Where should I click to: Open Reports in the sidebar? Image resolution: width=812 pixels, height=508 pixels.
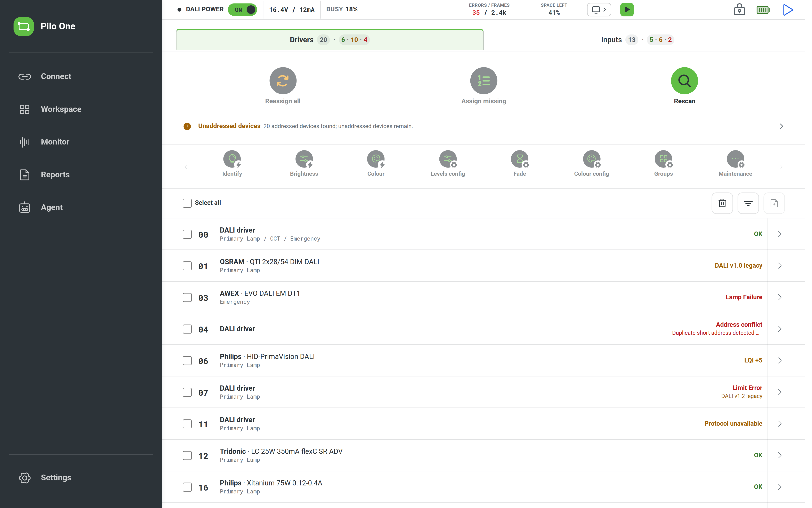point(81,175)
